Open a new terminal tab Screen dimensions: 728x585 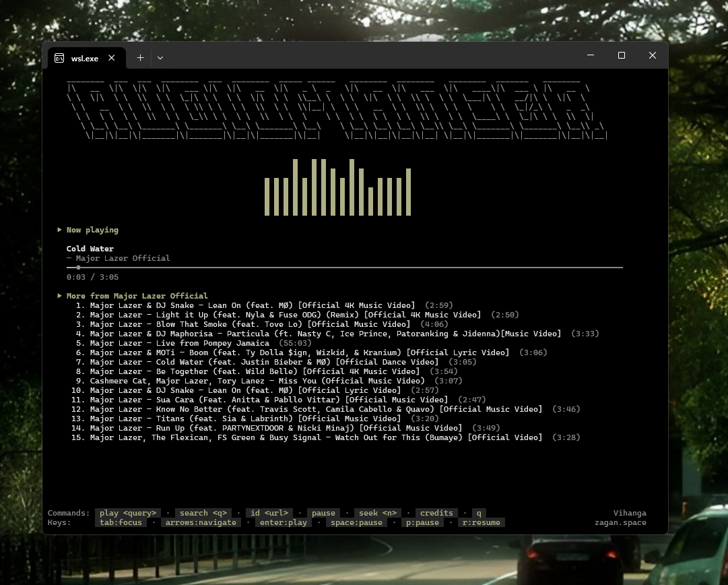(x=140, y=57)
